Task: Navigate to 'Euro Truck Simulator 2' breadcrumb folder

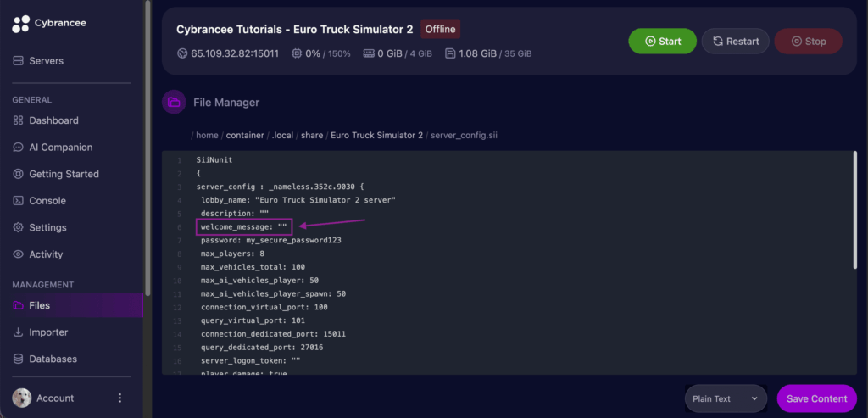Action: (x=376, y=135)
